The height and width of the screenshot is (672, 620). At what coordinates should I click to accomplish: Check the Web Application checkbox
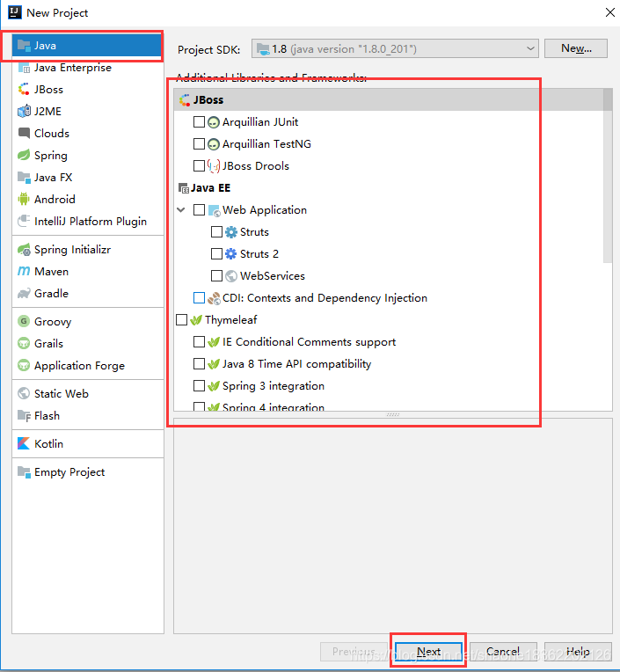(x=199, y=210)
